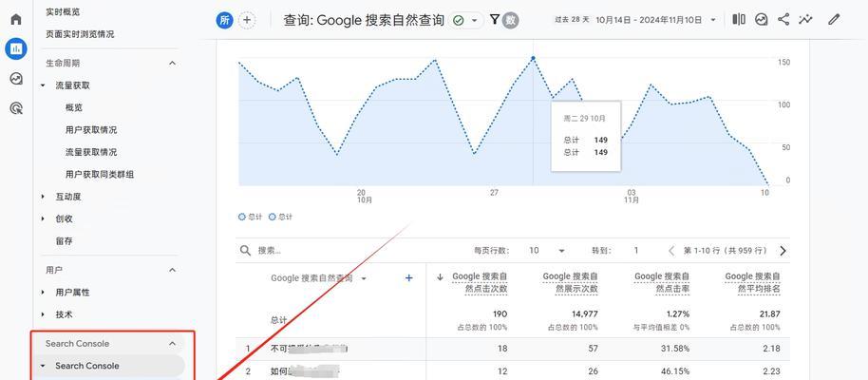The image size is (868, 380).
Task: Open 页面实时浏览情况 report
Action: point(80,34)
